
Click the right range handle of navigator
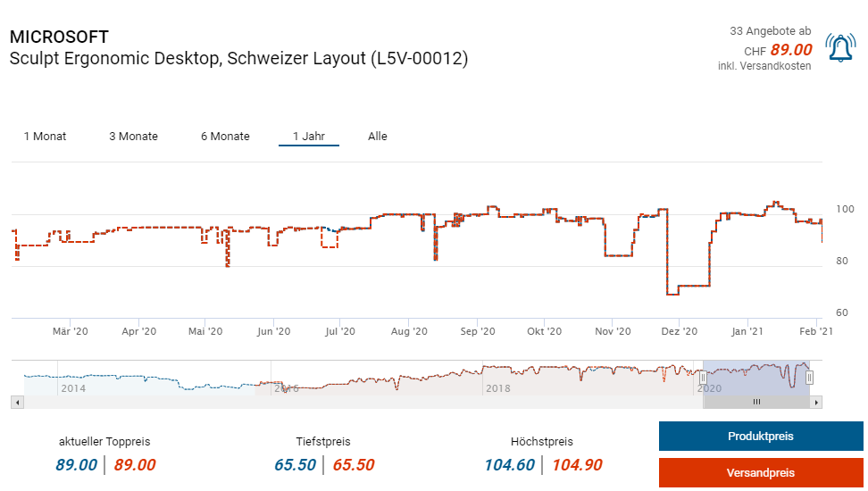coord(809,378)
